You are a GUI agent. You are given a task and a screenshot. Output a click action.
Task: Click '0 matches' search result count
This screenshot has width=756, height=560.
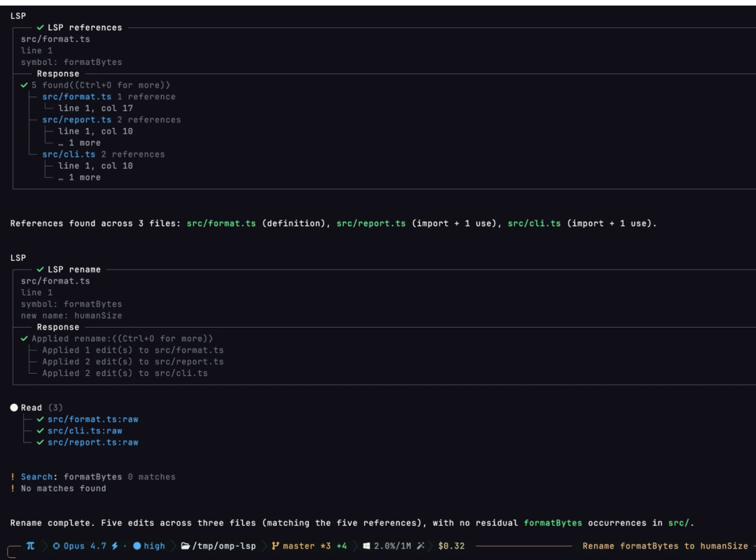(152, 477)
